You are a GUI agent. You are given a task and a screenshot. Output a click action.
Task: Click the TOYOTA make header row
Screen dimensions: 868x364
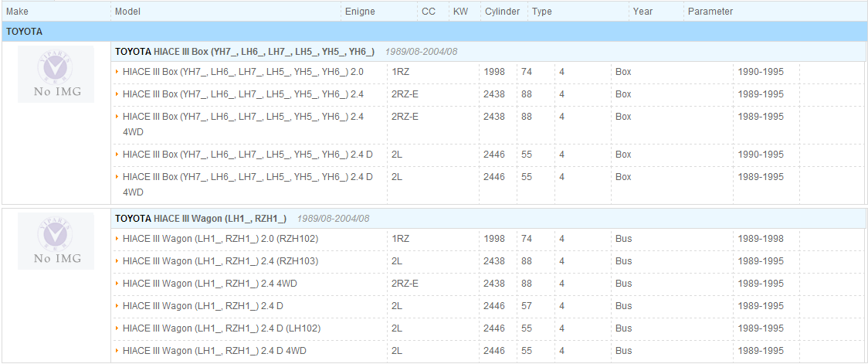coord(434,32)
